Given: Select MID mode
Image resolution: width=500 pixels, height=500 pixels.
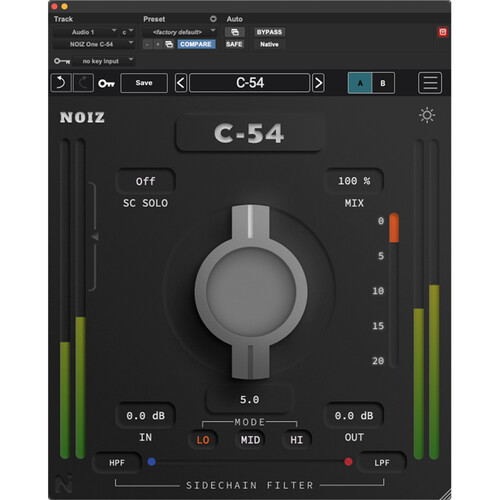Looking at the screenshot, I should [x=250, y=440].
